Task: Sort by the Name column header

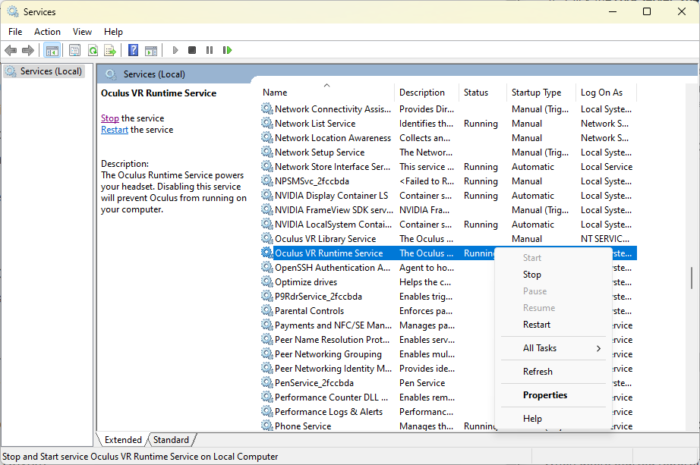Action: [275, 93]
